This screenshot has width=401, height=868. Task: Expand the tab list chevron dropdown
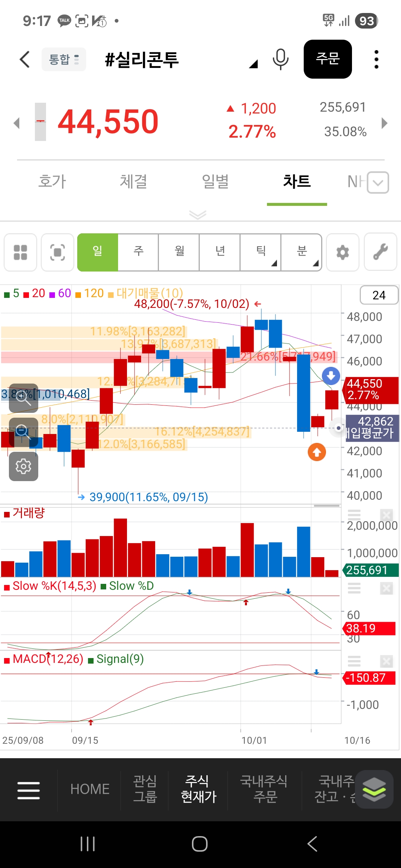[x=378, y=183]
